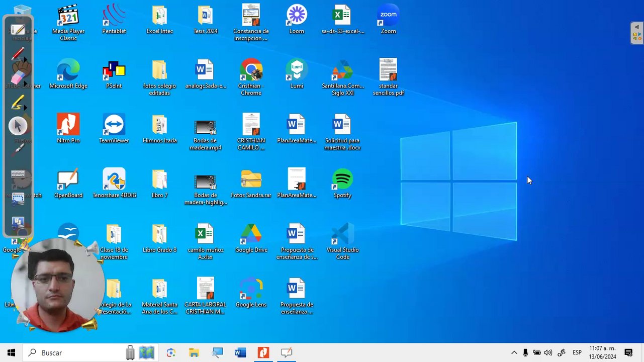Select the yellow highlighter tool

18,102
